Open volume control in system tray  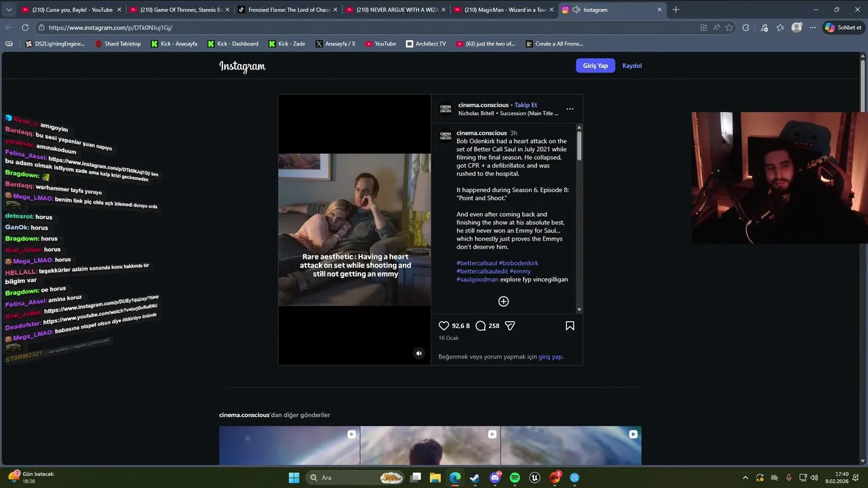click(814, 478)
